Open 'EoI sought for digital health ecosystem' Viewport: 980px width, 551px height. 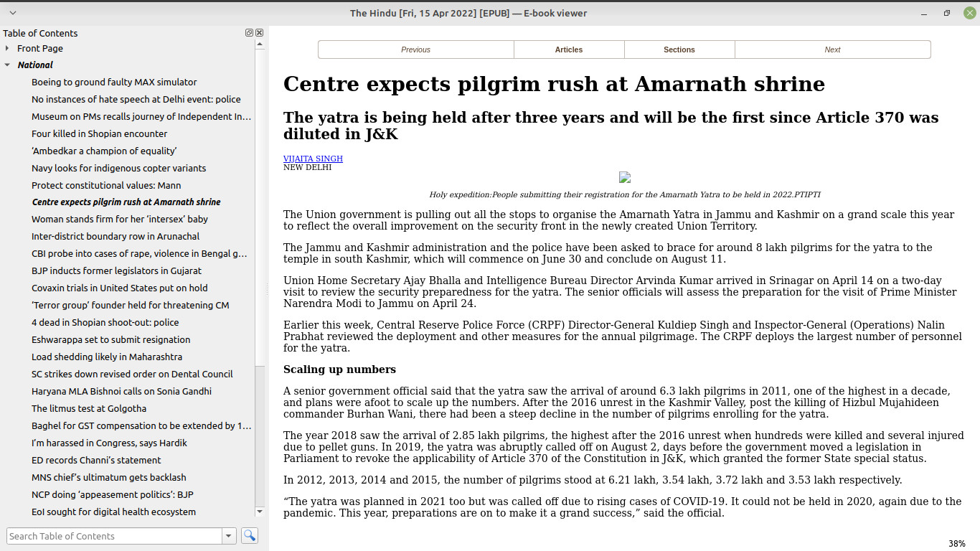pyautogui.click(x=113, y=512)
